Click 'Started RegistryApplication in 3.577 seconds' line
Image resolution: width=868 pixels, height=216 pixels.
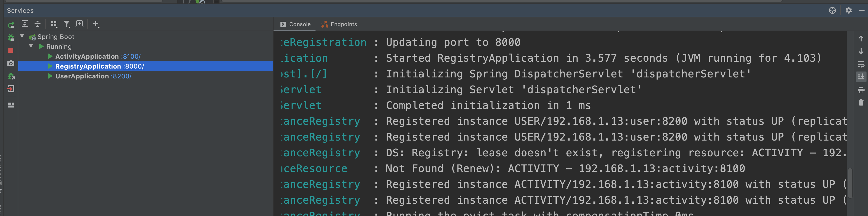tap(604, 58)
